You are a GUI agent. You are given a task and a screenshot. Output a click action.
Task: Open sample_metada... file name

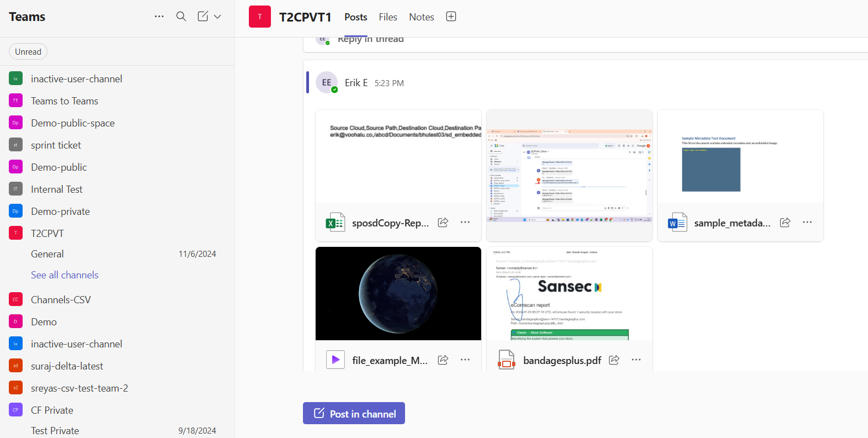coord(732,223)
